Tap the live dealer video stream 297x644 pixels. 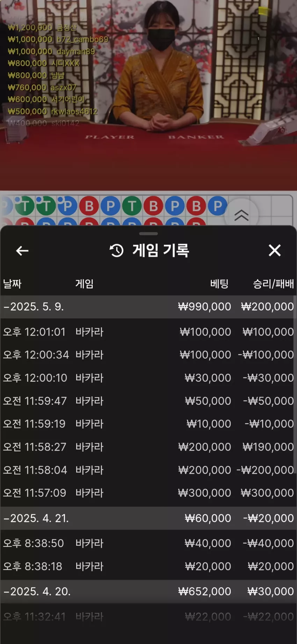coord(148,95)
